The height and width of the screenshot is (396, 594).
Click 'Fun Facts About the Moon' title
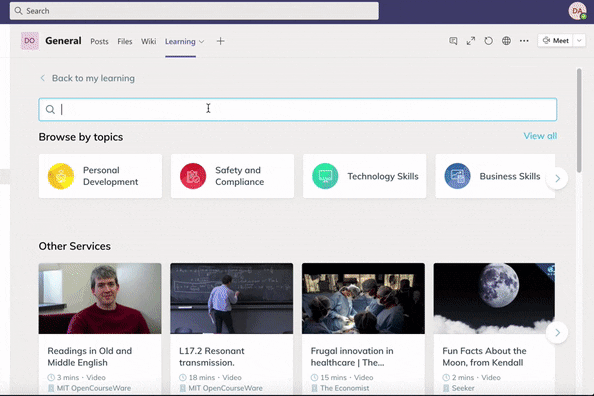(484, 357)
